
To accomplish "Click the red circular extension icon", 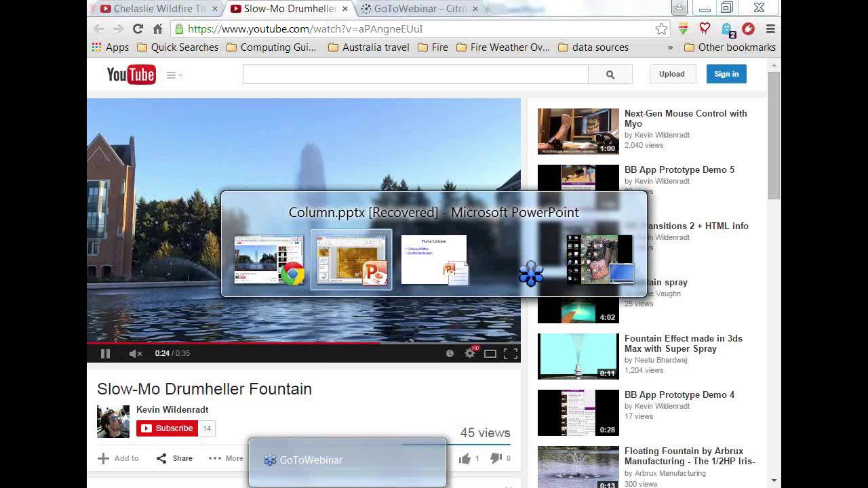I will pyautogui.click(x=749, y=28).
